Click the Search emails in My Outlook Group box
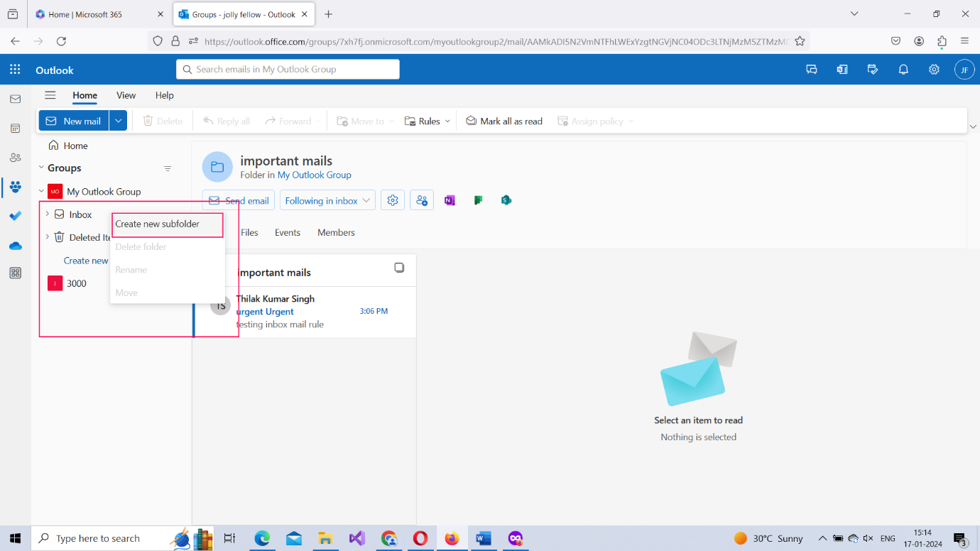The height and width of the screenshot is (551, 980). click(288, 69)
